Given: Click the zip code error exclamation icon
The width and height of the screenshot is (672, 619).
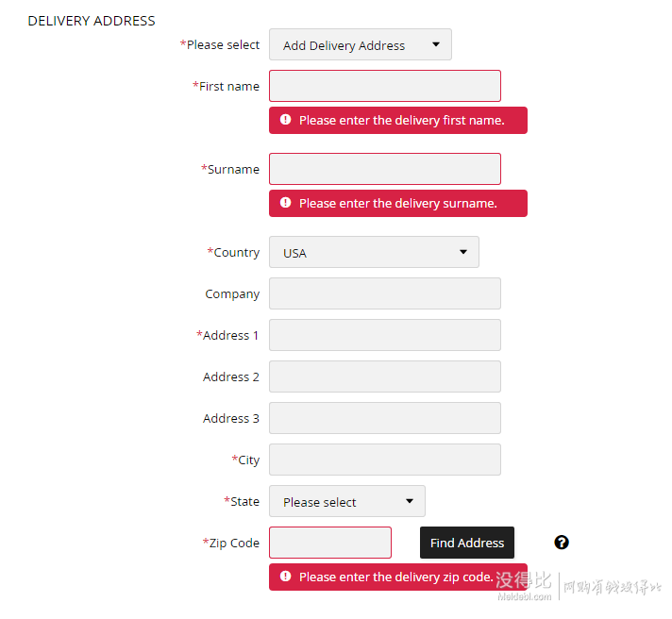Looking at the screenshot, I should coord(285,577).
